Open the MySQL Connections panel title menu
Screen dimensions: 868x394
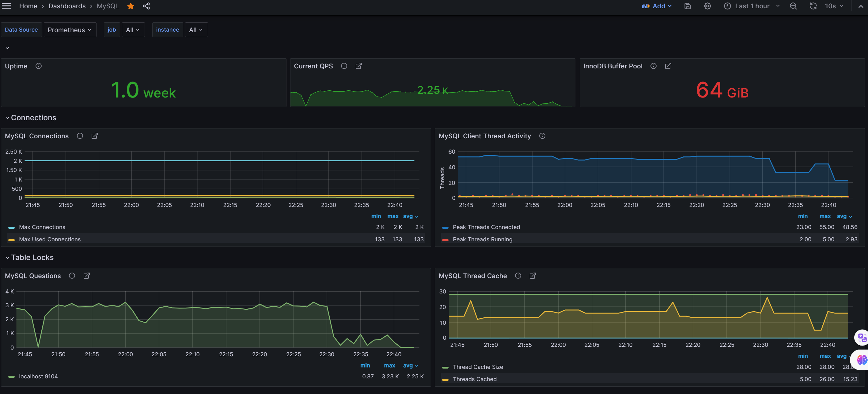(37, 136)
